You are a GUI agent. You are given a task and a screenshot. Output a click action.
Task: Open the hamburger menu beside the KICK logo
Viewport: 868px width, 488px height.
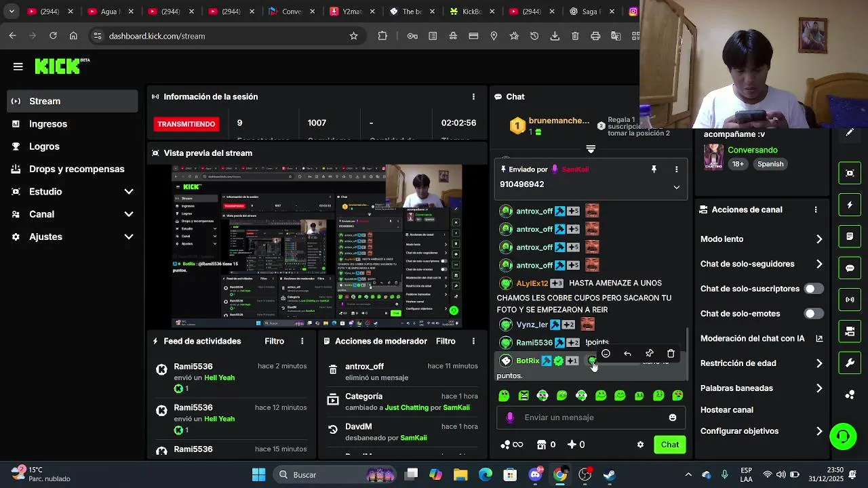pyautogui.click(x=18, y=66)
